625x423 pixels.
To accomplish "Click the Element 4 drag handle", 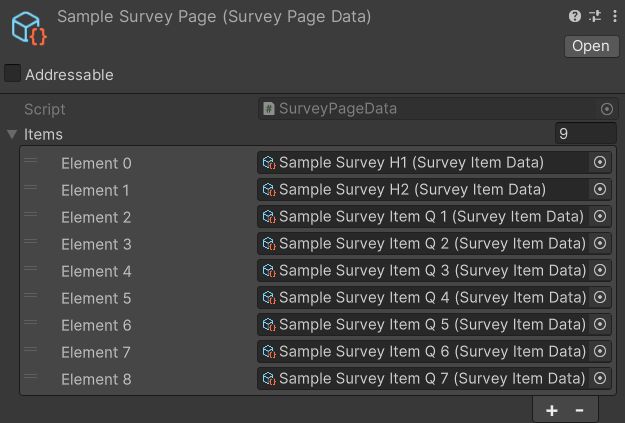I will [31, 269].
